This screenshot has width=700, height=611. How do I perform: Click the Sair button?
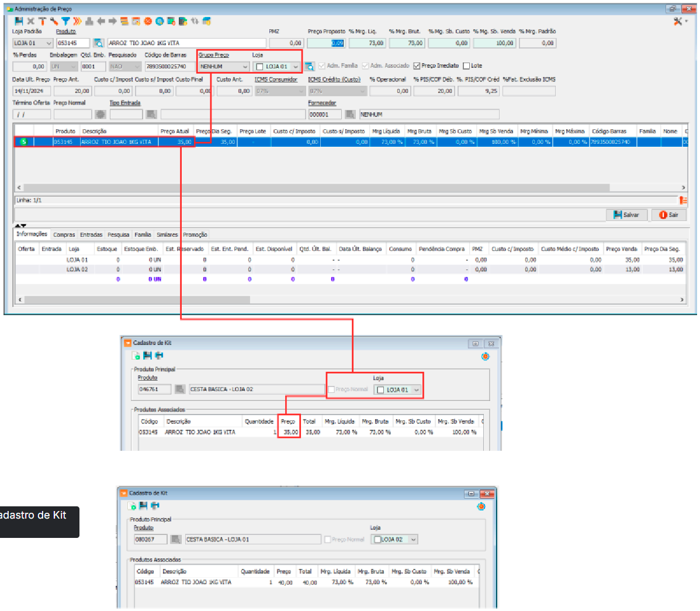tap(669, 215)
